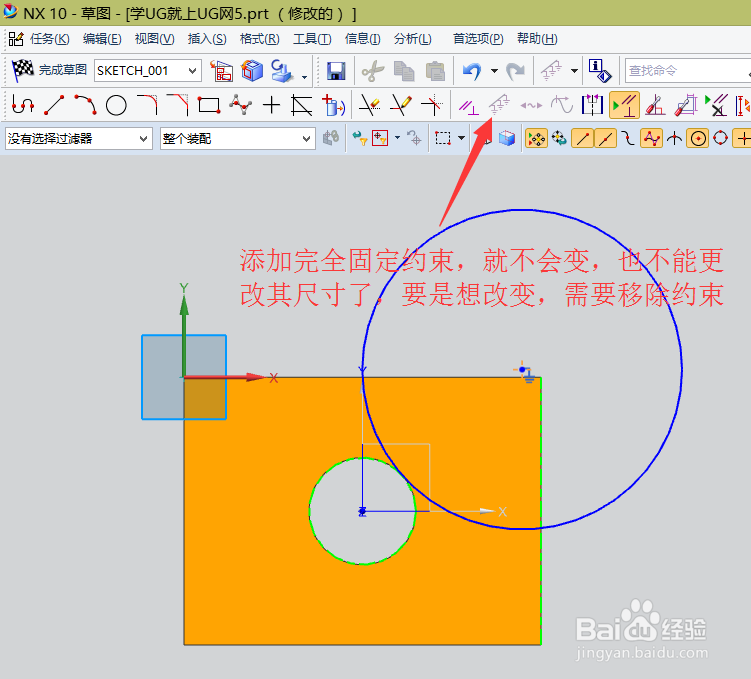Click the information window icon beside search box
This screenshot has height=679, width=751.
600,71
